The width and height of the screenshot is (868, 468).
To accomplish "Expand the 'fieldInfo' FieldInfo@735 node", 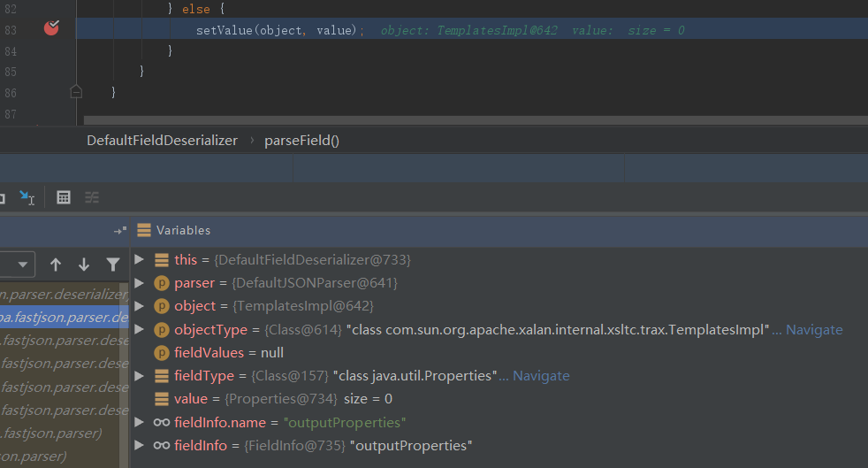I will [x=139, y=446].
